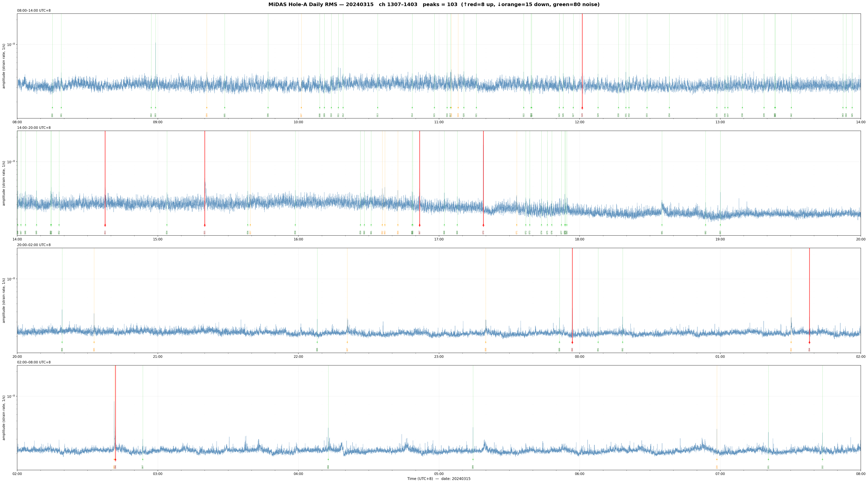Click the red peak number label 070
This screenshot has width=868, height=483.
pyautogui.click(x=483, y=232)
